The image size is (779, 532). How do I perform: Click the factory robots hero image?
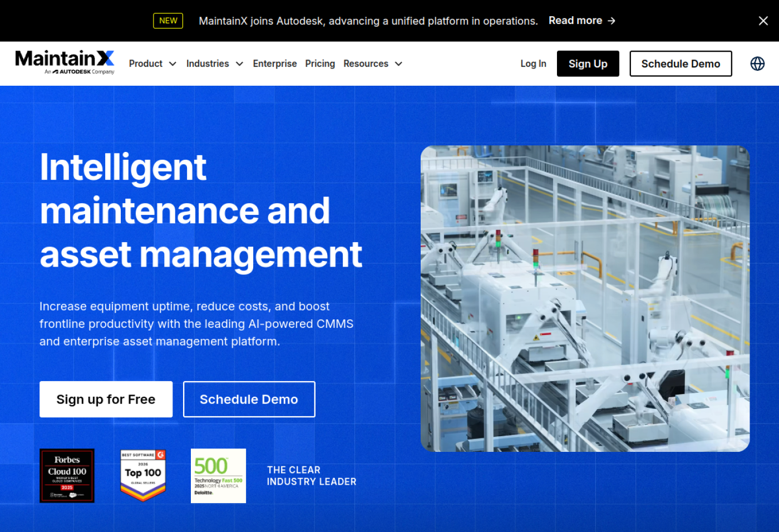[585, 298]
